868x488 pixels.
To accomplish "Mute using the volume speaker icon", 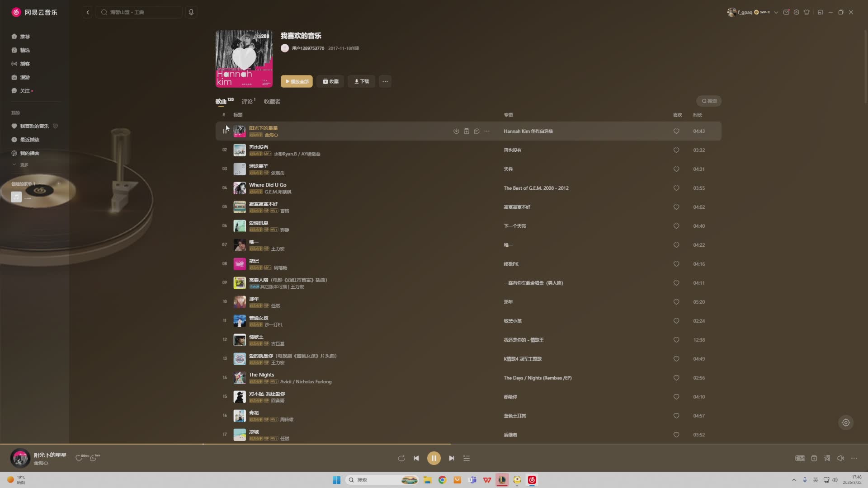I will pos(840,458).
